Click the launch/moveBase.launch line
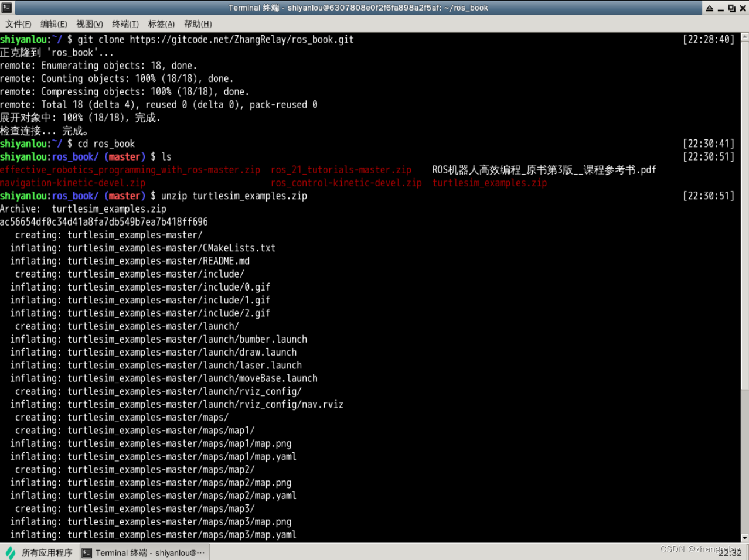Screen dimensions: 749x560 pyautogui.click(x=164, y=378)
